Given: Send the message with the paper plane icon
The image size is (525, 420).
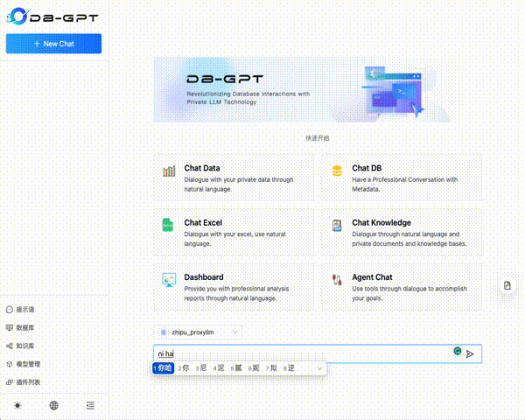Looking at the screenshot, I should [x=470, y=354].
